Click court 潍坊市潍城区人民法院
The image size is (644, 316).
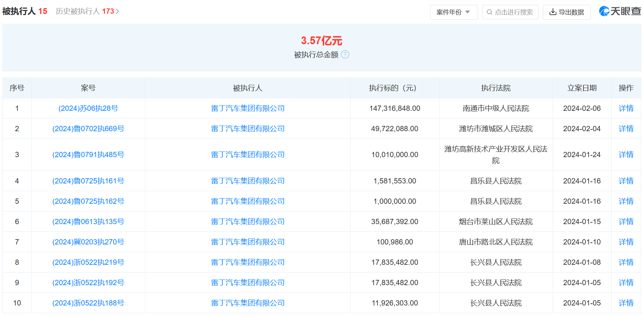pyautogui.click(x=496, y=129)
